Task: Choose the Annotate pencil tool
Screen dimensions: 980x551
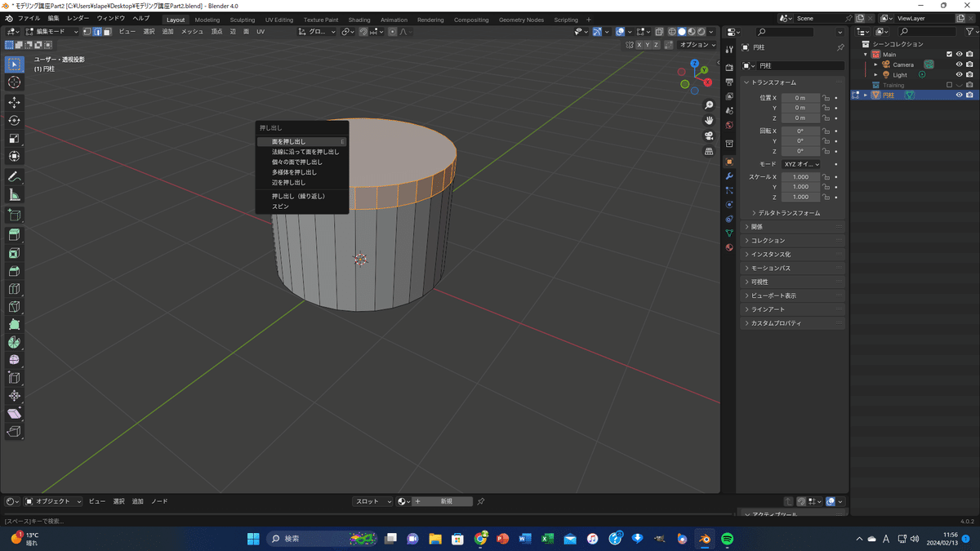Action: [x=15, y=177]
